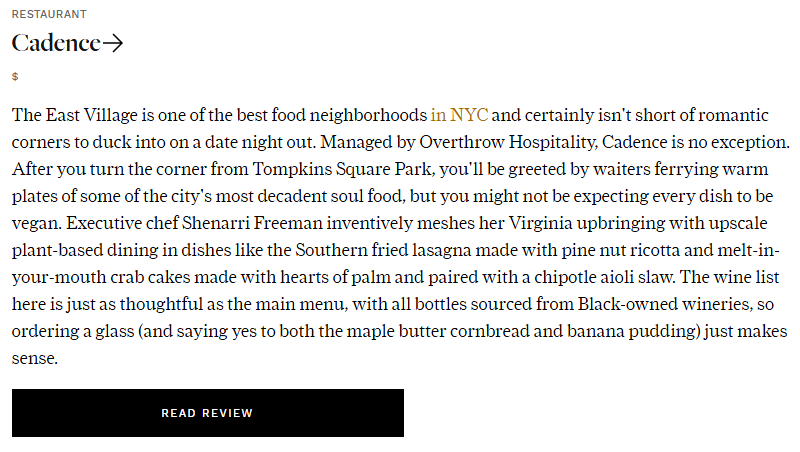Click the arrow icon beside Cadence
Screen dimensions: 800x452
112,44
